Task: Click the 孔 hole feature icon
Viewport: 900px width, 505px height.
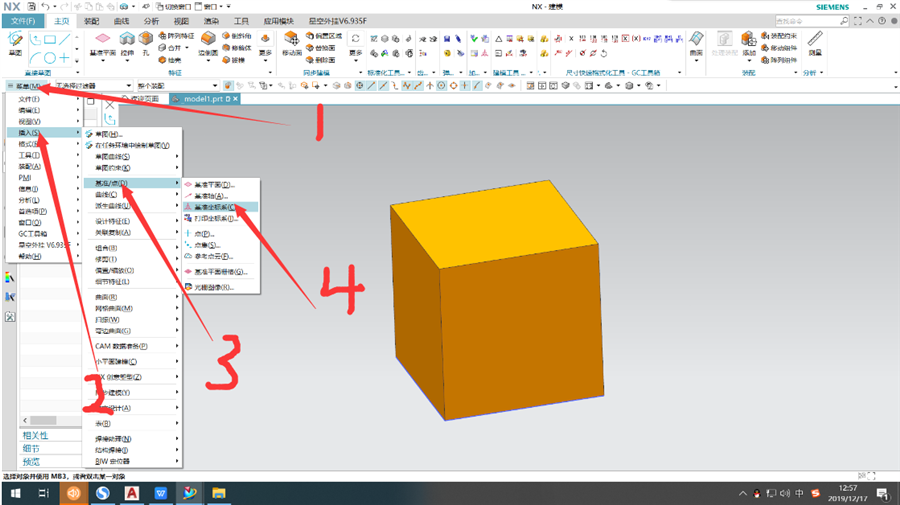Action: (x=146, y=39)
